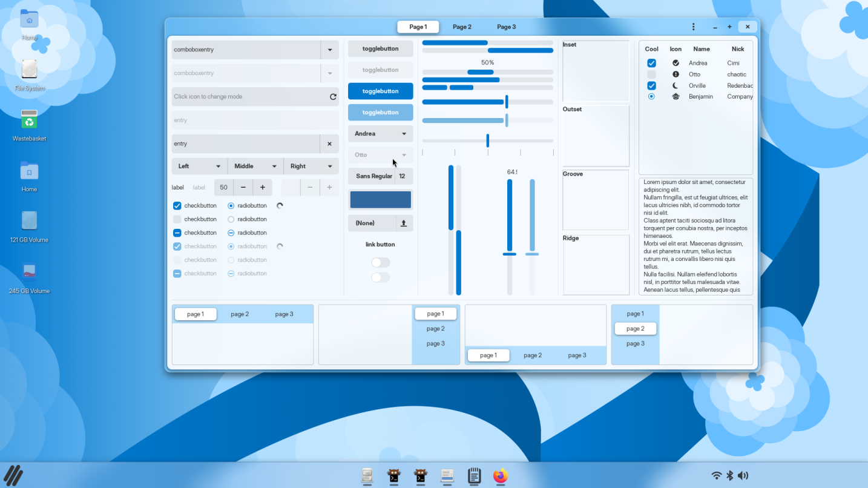Viewport: 868px width, 488px height.
Task: Clear the entry field with its X icon
Action: (x=329, y=144)
